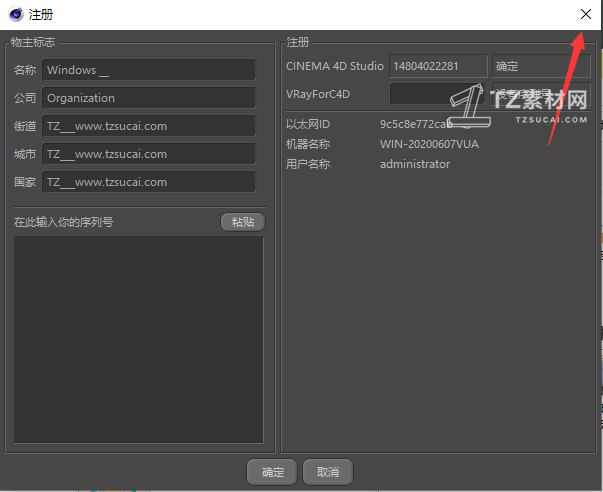Click the CINEMA 4D Studio label

(335, 66)
